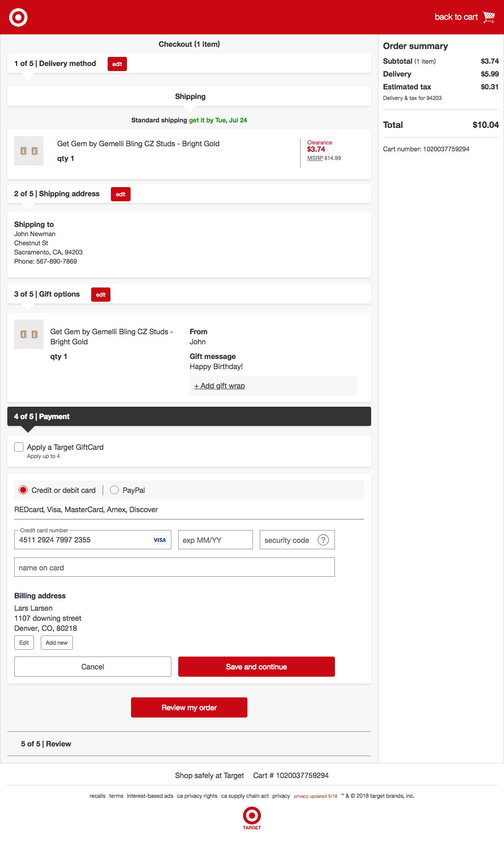Click the exp MM/YY field
Screen dimensions: 504x856
(215, 540)
